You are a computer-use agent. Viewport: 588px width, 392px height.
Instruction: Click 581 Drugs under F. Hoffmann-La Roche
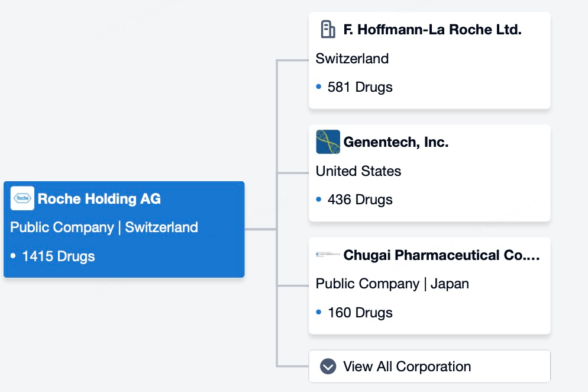[x=360, y=87]
